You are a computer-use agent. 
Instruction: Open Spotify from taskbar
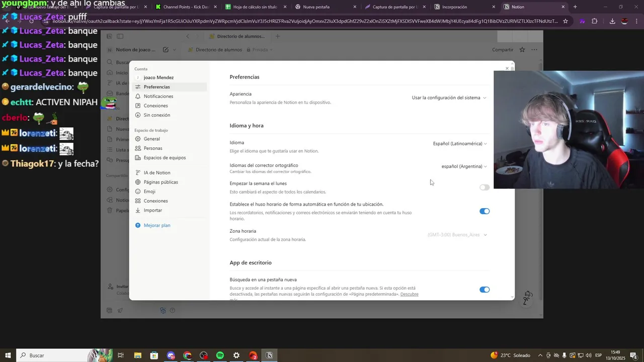tap(220, 355)
